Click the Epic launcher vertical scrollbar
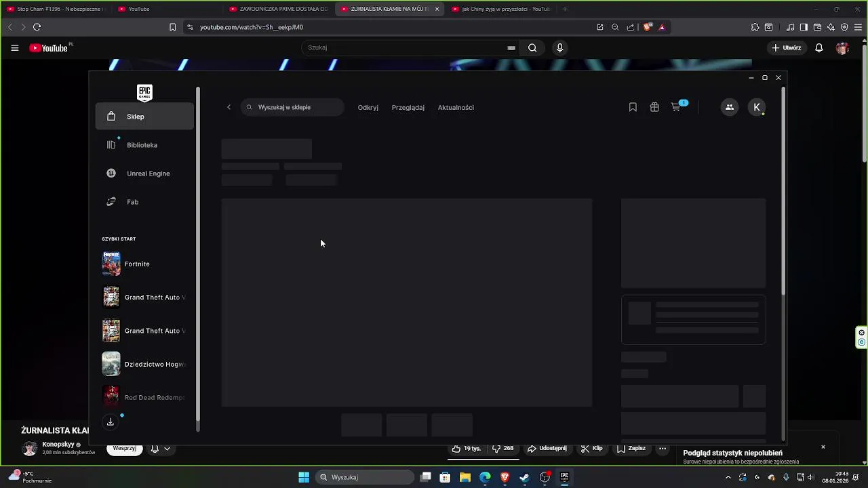This screenshot has height=488, width=868. [x=783, y=190]
